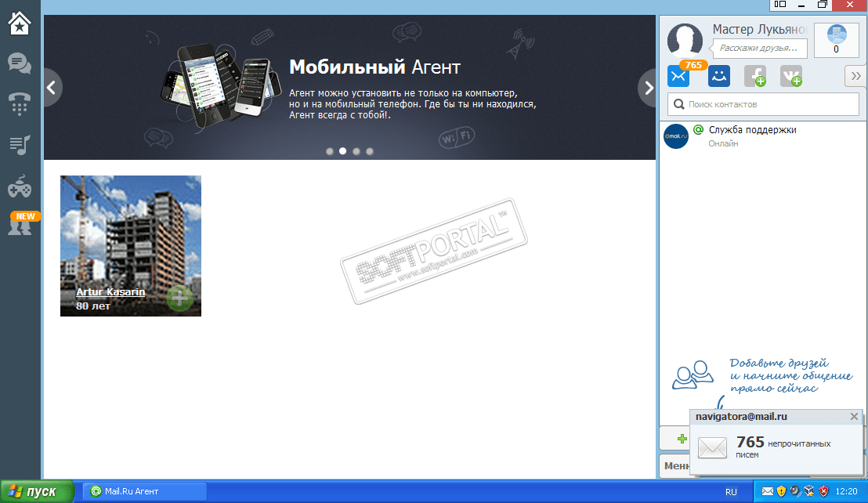Connect a Facebook account

click(x=755, y=76)
